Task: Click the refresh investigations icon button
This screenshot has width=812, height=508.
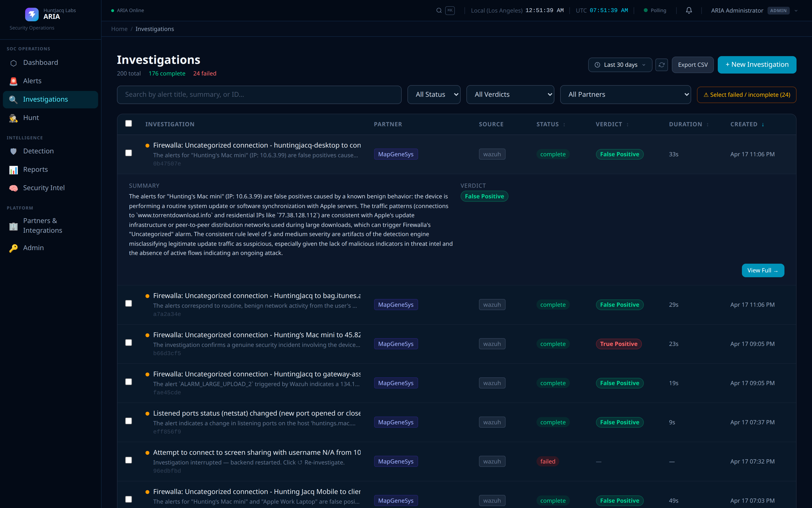Action: (x=662, y=65)
